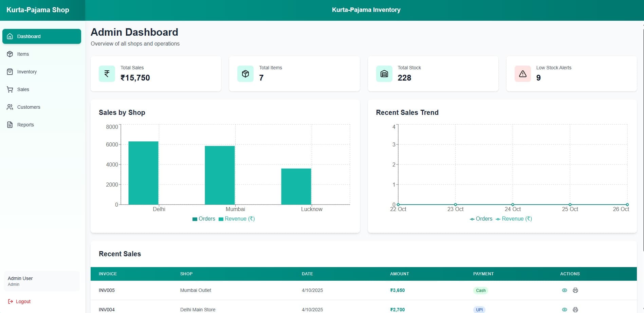
Task: Go to the Sales page in sidebar
Action: (x=23, y=89)
